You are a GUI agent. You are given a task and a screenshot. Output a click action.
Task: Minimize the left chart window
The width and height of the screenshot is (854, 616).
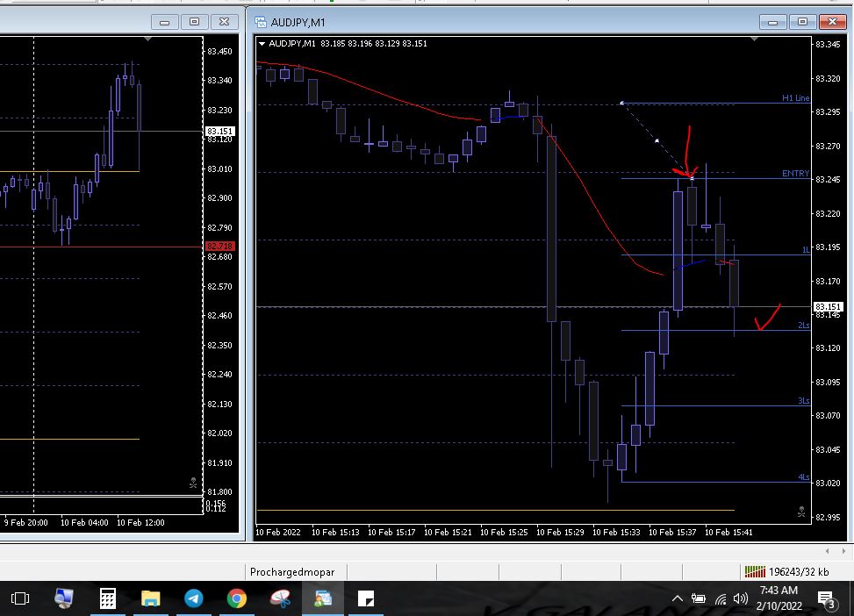tap(164, 22)
